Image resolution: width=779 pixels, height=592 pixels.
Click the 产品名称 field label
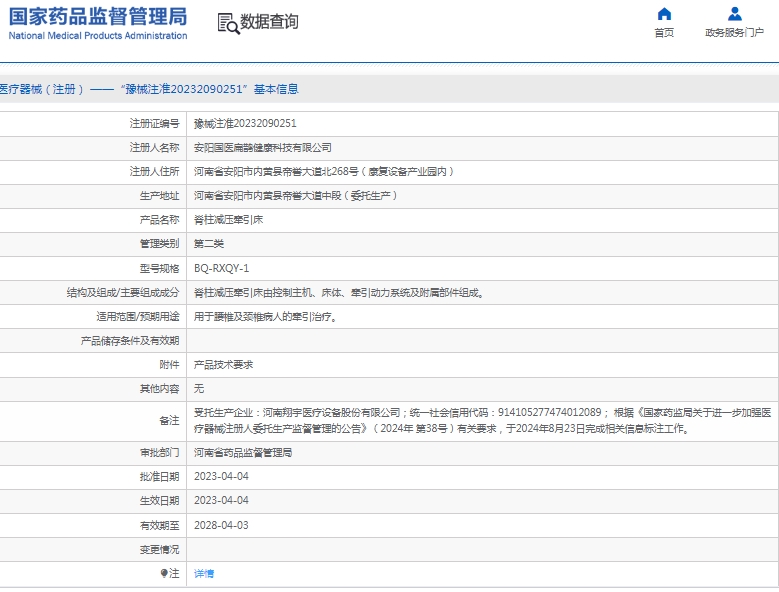point(159,220)
